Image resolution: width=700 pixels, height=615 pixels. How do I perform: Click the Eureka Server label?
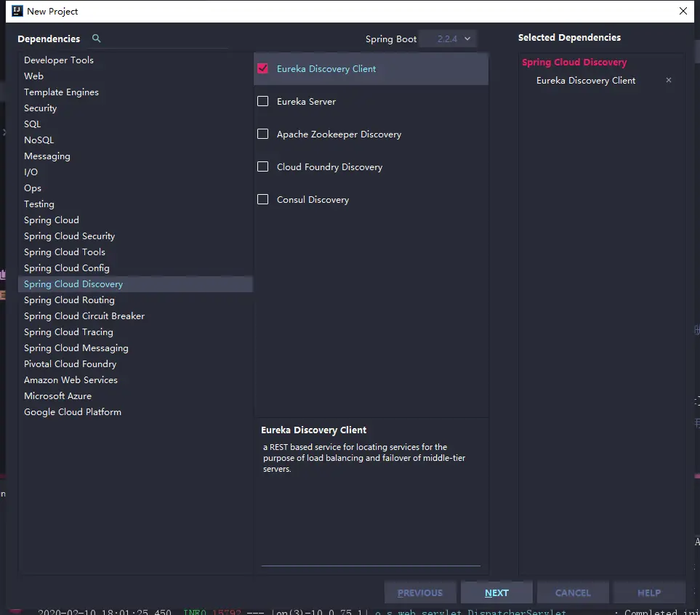(x=306, y=101)
